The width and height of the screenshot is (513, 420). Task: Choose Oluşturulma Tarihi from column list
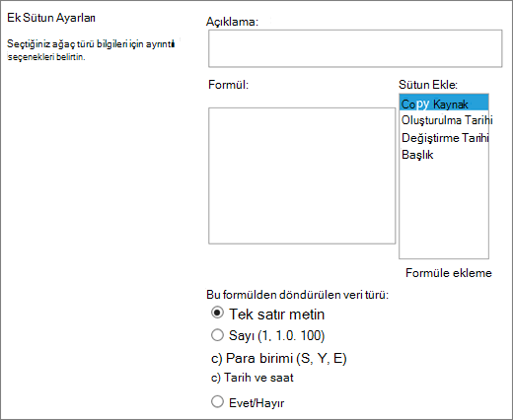tap(444, 120)
